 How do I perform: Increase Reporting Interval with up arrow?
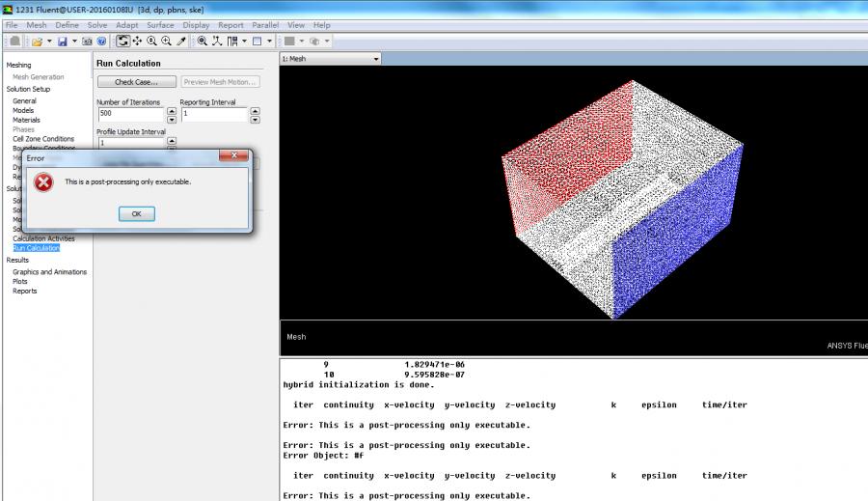256,111
